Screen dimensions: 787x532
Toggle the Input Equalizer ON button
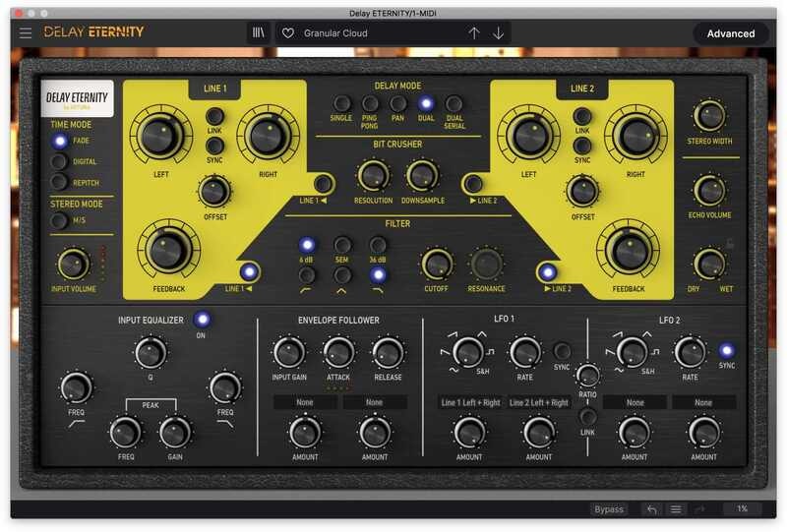pyautogui.click(x=203, y=320)
